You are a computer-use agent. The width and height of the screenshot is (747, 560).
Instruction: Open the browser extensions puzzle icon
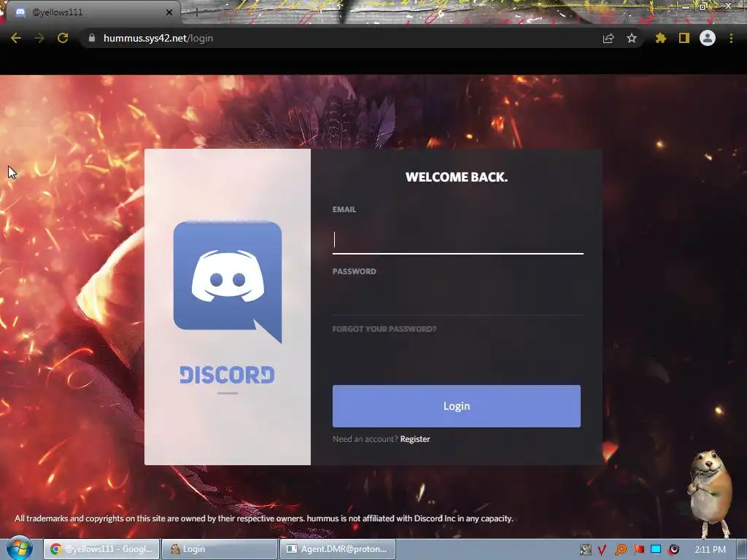[x=661, y=38]
